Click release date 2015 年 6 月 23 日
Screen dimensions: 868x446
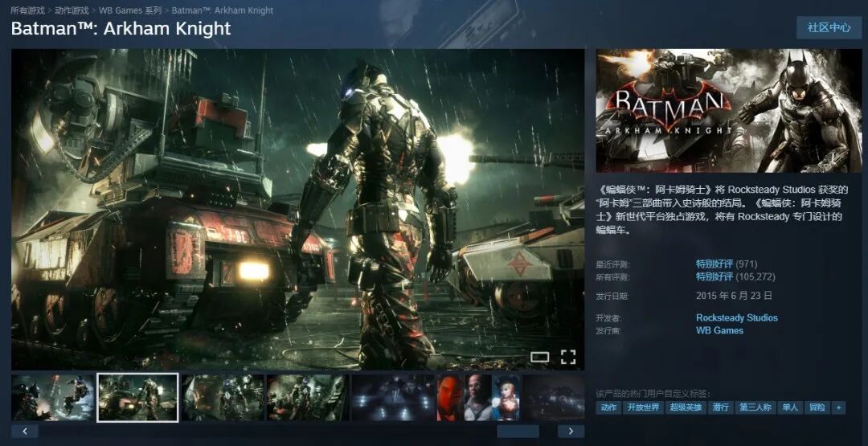[734, 296]
